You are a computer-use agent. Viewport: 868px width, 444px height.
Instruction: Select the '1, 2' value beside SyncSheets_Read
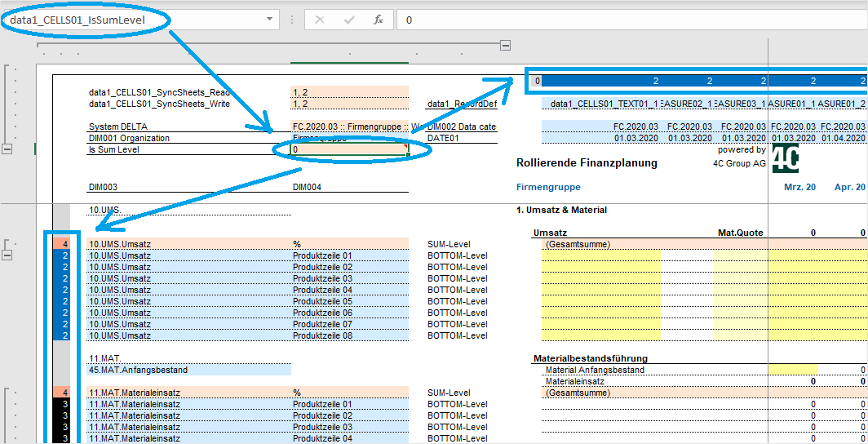pyautogui.click(x=350, y=92)
